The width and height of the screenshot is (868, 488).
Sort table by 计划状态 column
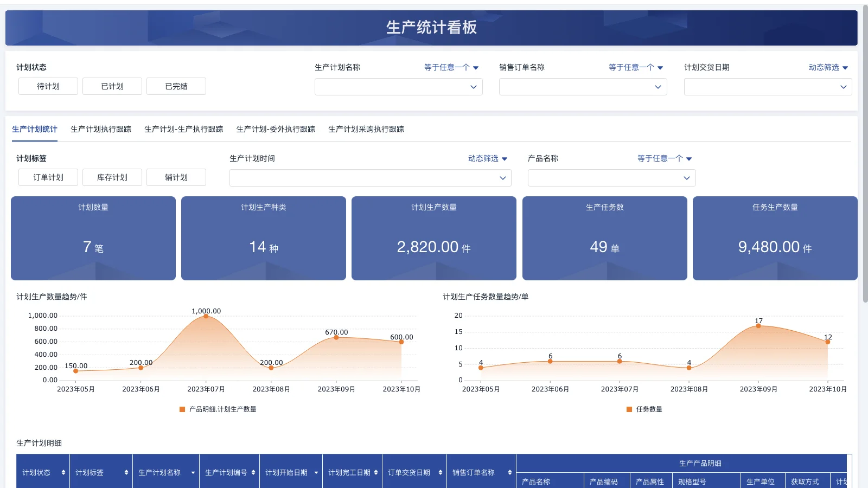63,472
